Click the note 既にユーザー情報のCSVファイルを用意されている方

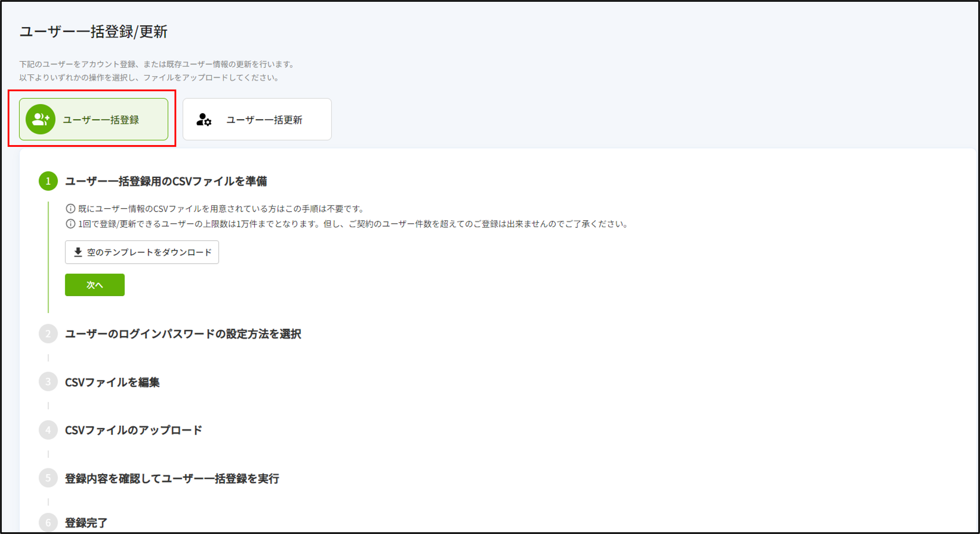221,209
